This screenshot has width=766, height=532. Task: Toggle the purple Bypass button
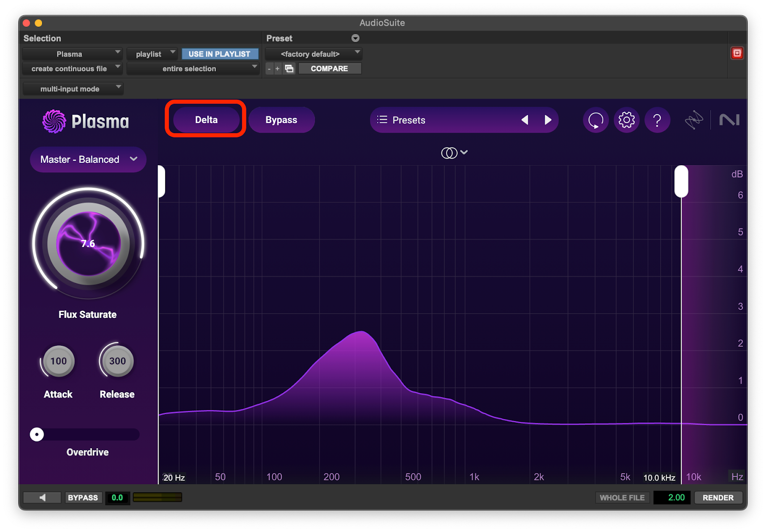[282, 120]
